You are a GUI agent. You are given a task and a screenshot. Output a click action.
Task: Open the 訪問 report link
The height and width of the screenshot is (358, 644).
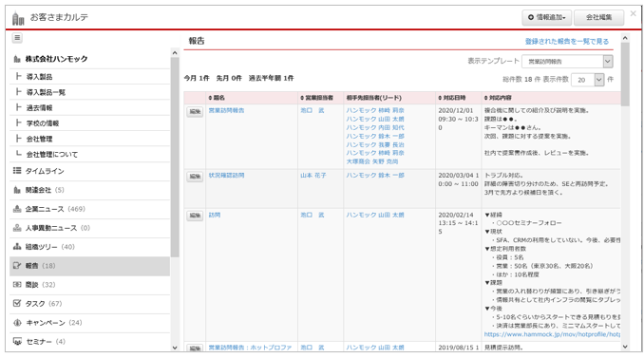(x=215, y=215)
